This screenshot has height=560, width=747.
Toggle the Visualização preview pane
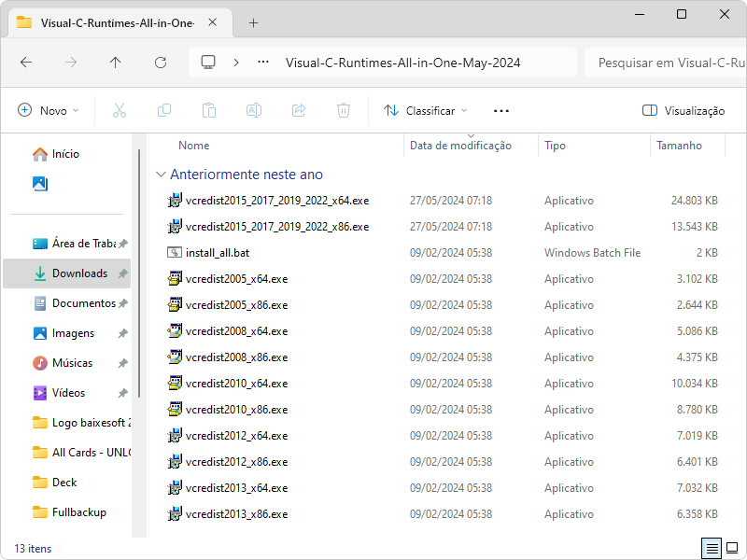tap(684, 110)
